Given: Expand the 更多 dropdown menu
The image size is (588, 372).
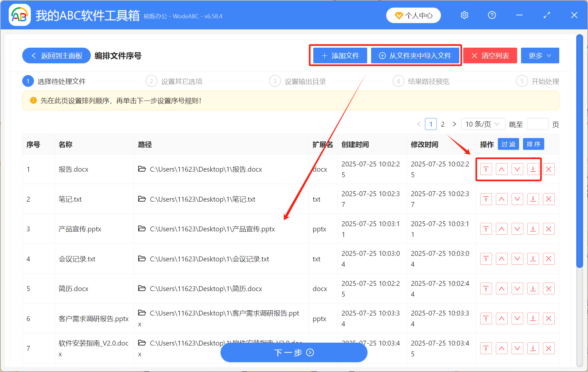Looking at the screenshot, I should pyautogui.click(x=540, y=55).
